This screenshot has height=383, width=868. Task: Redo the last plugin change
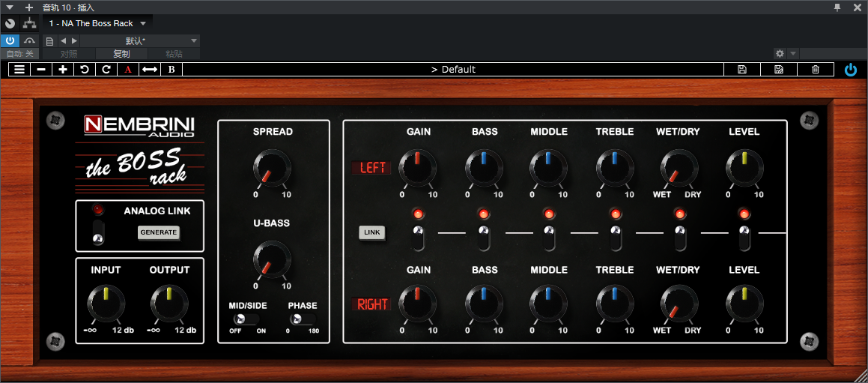click(x=106, y=69)
